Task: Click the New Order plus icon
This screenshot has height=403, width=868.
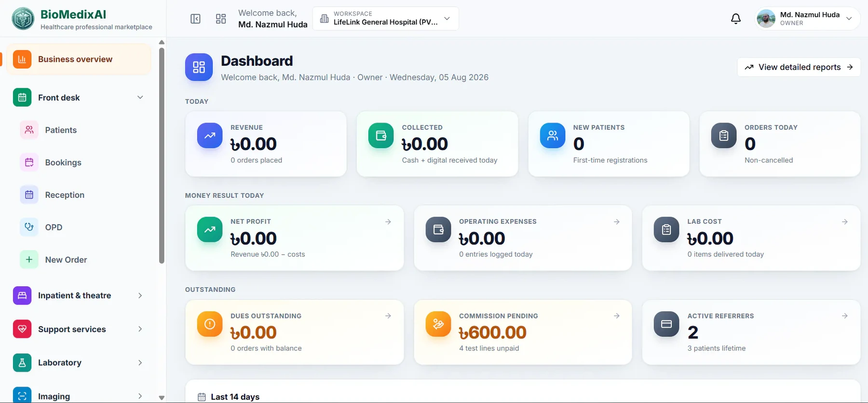Action: [29, 260]
